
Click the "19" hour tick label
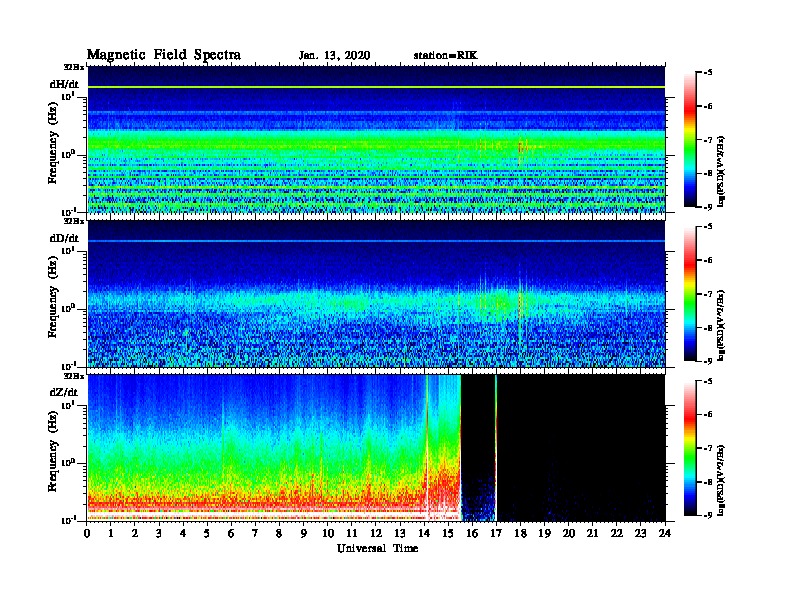pyautogui.click(x=544, y=533)
